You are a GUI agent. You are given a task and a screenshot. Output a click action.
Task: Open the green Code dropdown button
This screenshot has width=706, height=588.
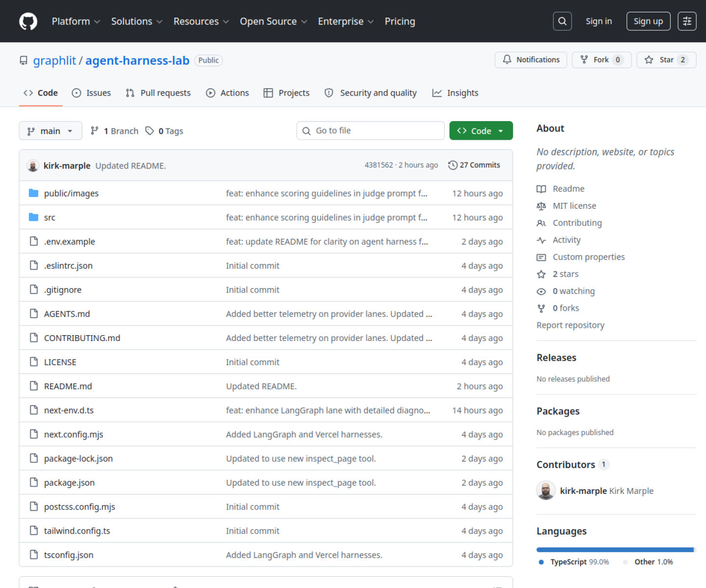pyautogui.click(x=481, y=131)
